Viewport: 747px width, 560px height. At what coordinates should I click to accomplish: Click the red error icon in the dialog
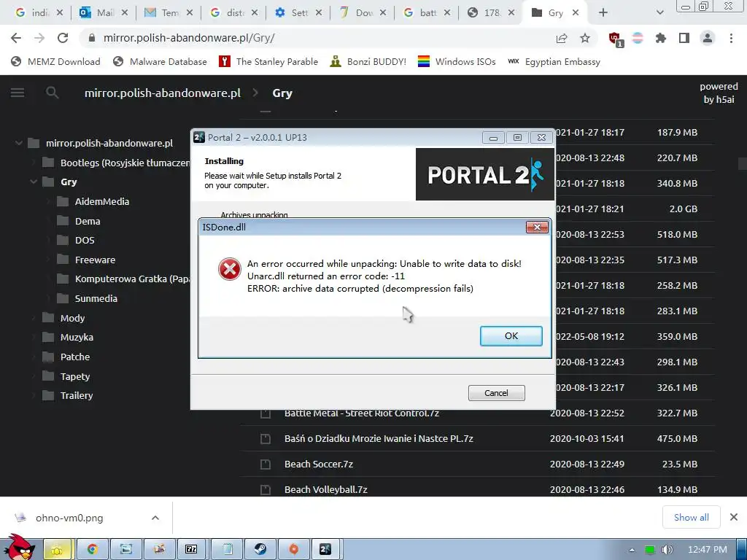pyautogui.click(x=230, y=269)
